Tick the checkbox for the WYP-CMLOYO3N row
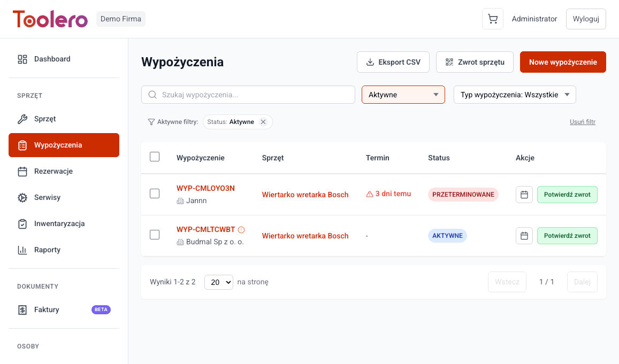619x364 pixels. (x=155, y=193)
